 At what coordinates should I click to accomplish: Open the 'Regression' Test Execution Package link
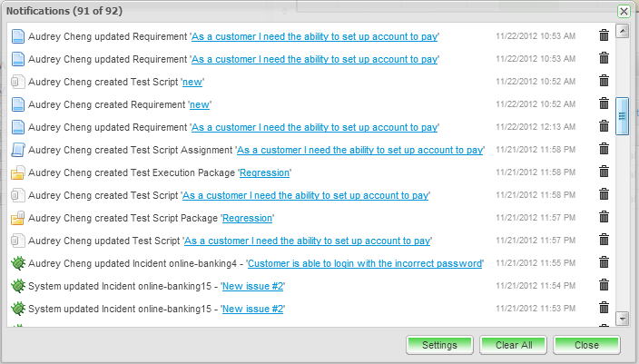(264, 172)
